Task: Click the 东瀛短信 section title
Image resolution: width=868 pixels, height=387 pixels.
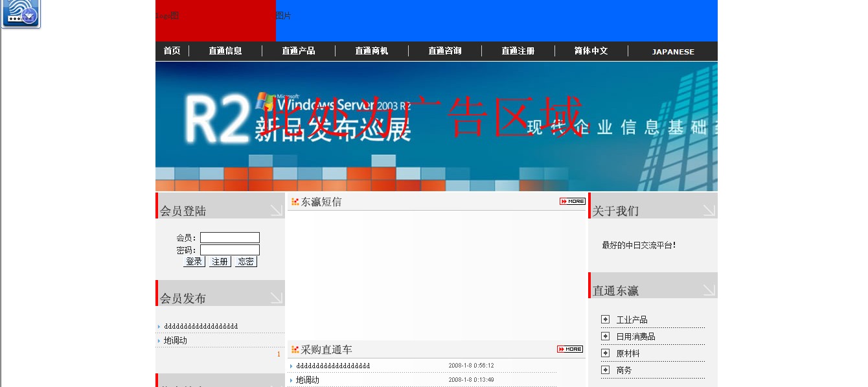Action: [x=321, y=202]
